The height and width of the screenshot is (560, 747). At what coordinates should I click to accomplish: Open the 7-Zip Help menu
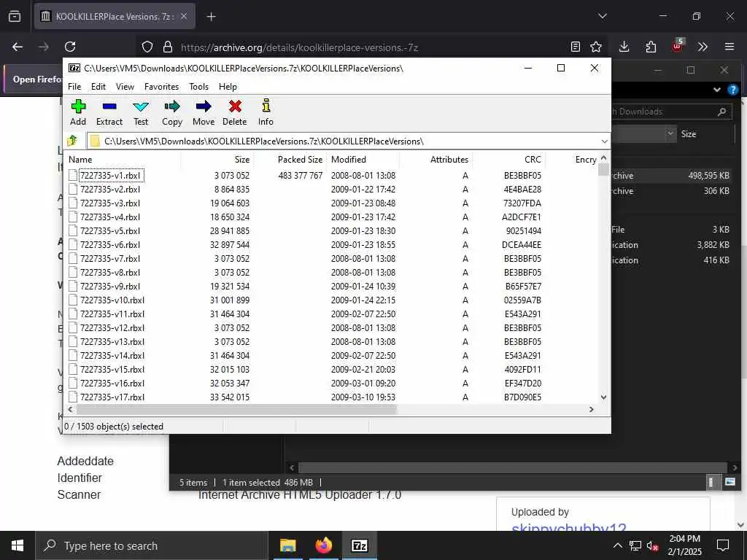click(228, 87)
